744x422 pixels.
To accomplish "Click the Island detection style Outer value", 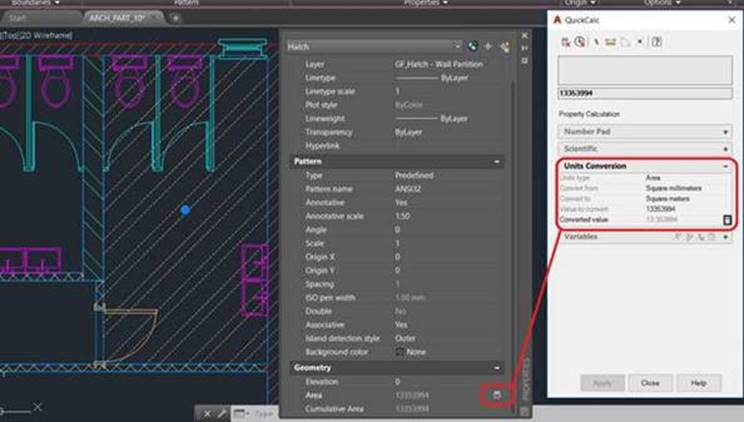I will click(x=405, y=338).
